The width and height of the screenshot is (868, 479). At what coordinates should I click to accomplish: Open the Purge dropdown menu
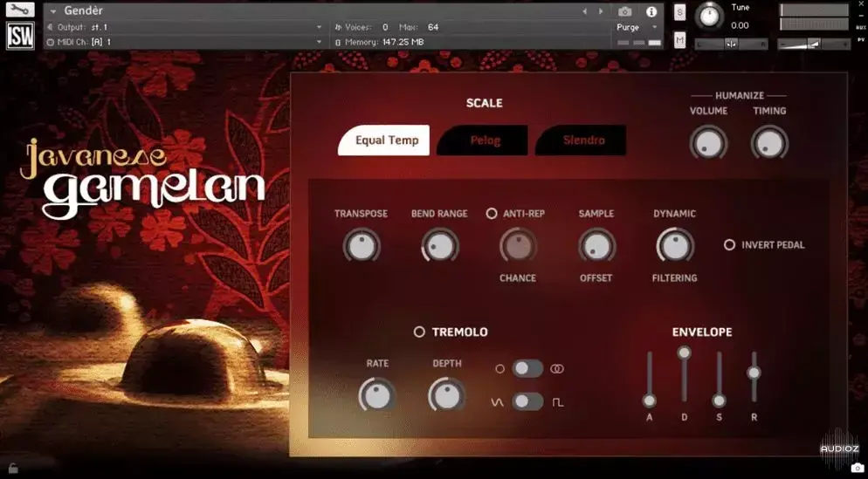coord(637,27)
